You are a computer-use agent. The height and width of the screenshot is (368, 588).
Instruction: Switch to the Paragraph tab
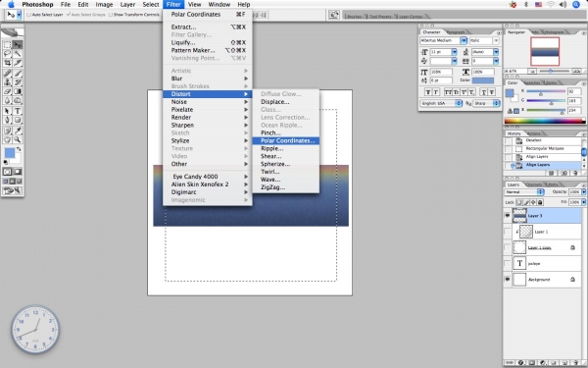pos(457,32)
